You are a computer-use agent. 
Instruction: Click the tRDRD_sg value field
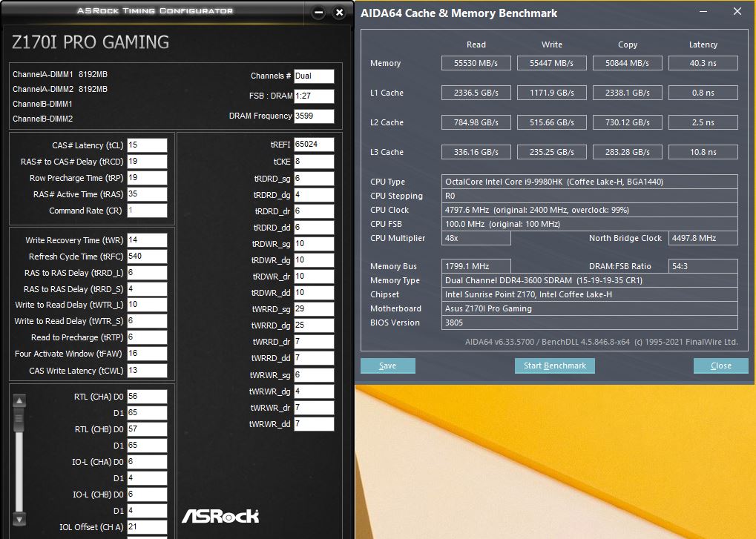[314, 179]
